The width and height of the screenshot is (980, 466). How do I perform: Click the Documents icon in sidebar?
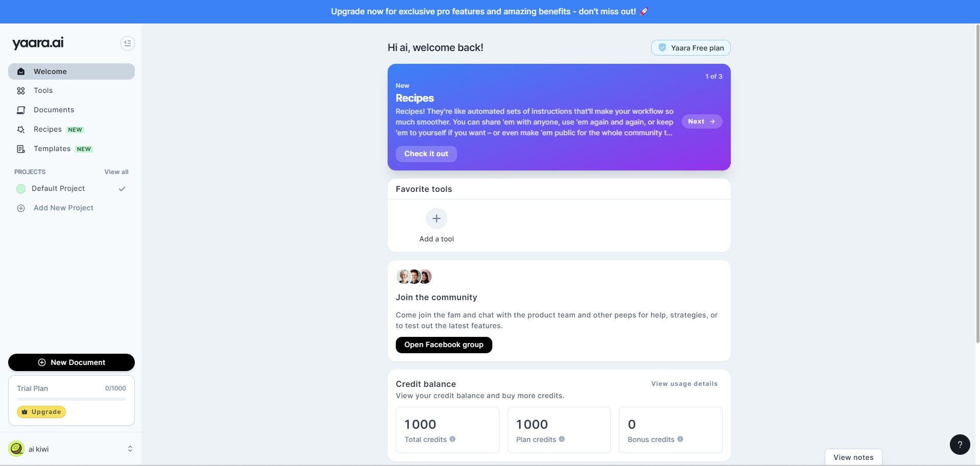(21, 110)
